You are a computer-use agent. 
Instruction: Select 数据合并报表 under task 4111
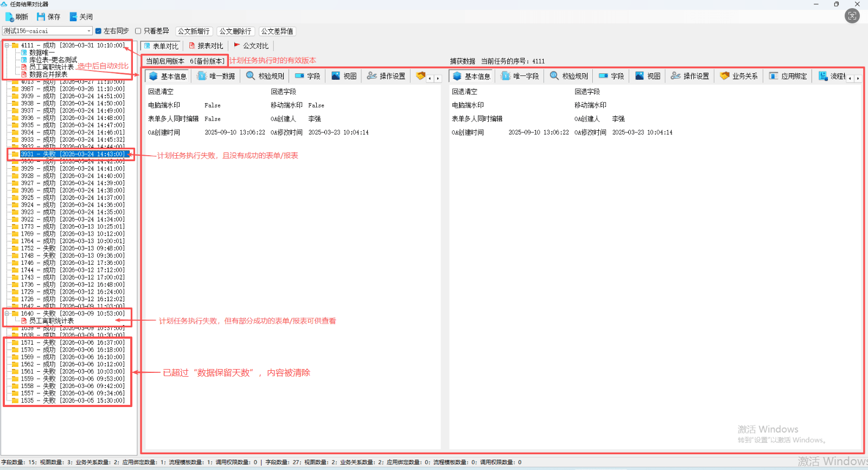click(48, 74)
